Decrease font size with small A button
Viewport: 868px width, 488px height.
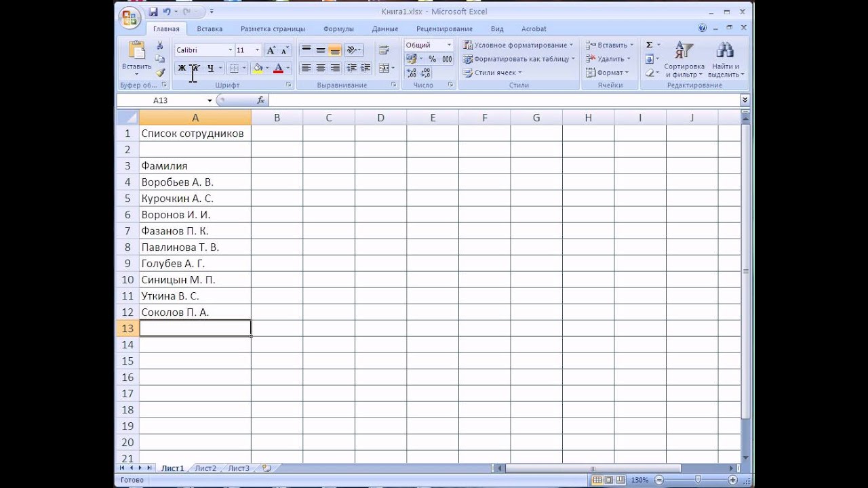tap(285, 50)
